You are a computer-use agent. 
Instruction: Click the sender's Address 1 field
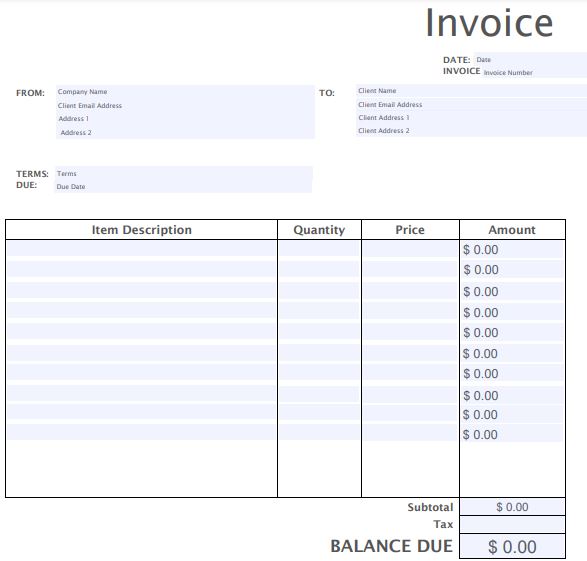pyautogui.click(x=185, y=119)
